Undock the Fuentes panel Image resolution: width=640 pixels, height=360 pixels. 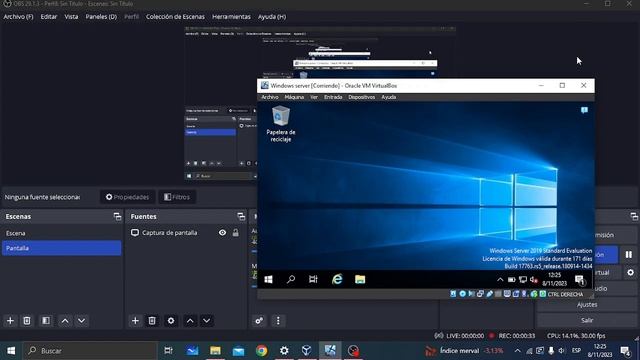coord(241,217)
